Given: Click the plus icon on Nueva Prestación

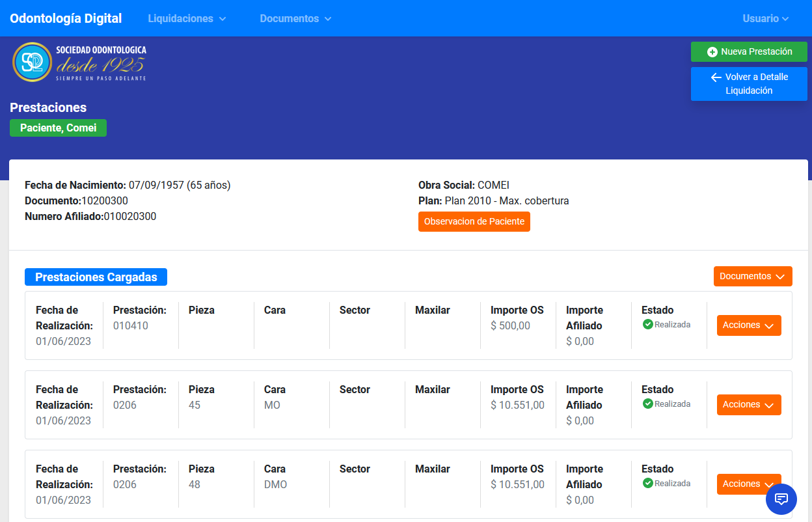Looking at the screenshot, I should click(712, 52).
